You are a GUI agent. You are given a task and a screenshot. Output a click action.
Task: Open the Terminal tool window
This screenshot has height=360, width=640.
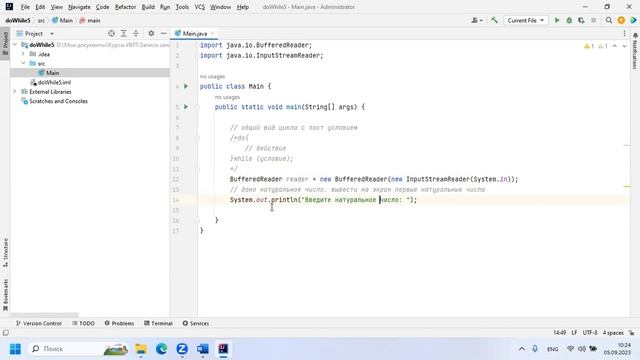pos(158,323)
